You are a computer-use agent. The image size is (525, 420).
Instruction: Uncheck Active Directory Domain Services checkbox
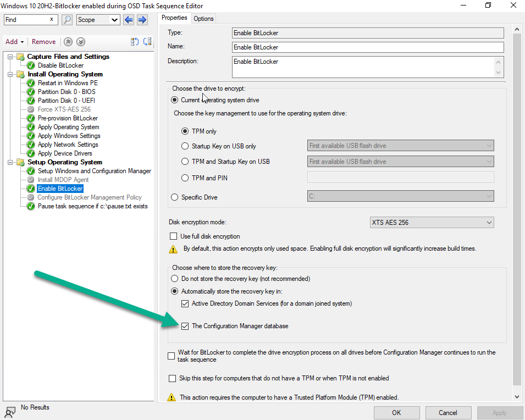(x=185, y=303)
